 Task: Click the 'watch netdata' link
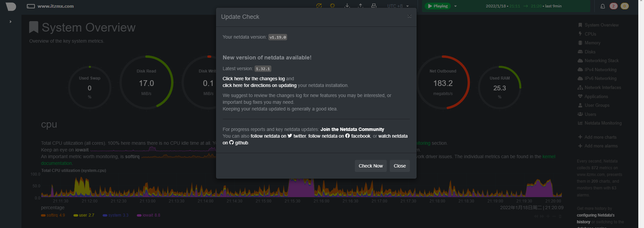(393, 136)
